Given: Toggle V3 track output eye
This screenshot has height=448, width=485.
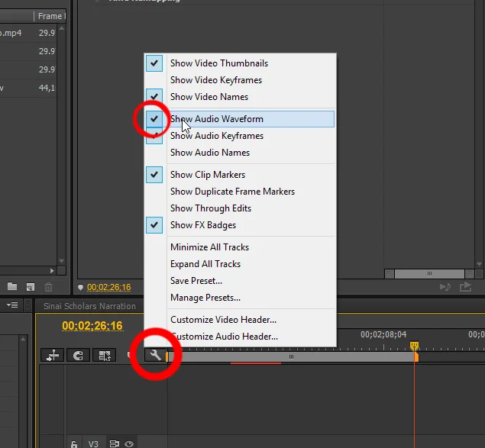Looking at the screenshot, I should pos(129,444).
